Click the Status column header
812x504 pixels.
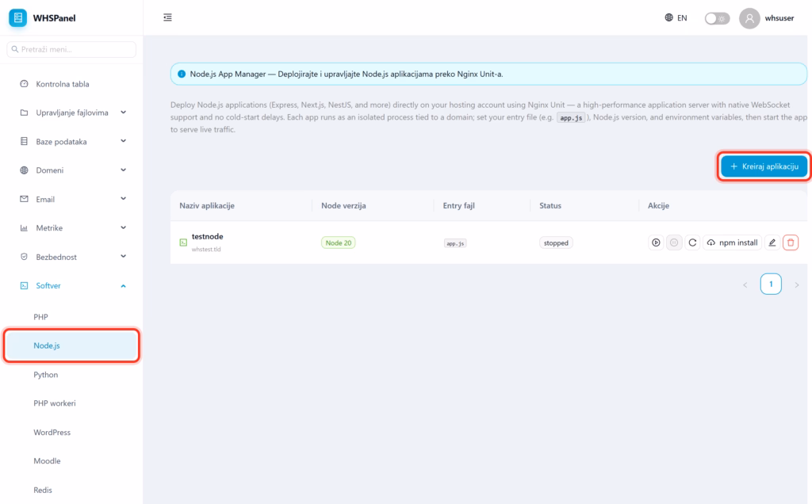point(550,205)
